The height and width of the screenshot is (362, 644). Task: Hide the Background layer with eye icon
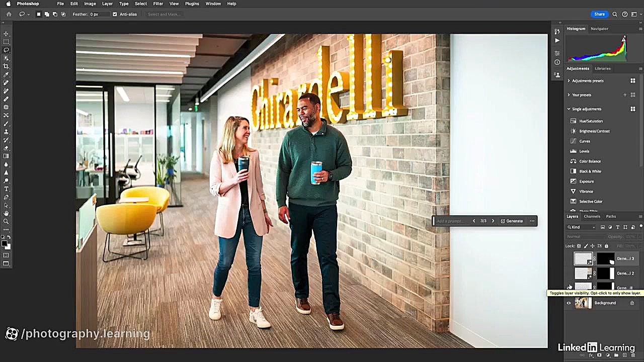pyautogui.click(x=569, y=303)
